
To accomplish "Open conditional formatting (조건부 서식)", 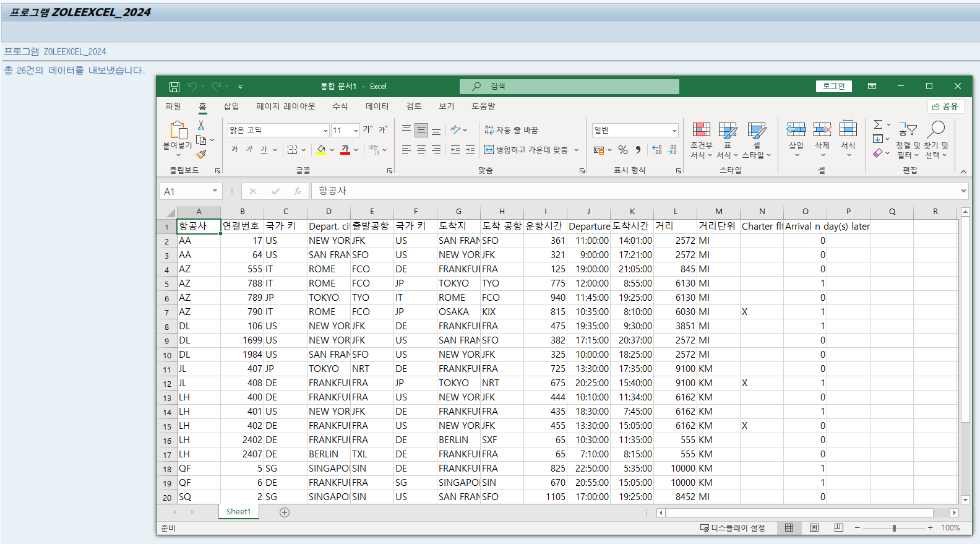I will click(701, 140).
